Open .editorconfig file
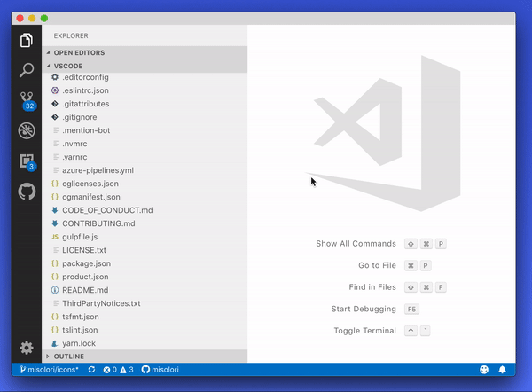This screenshot has width=532, height=392. [145, 77]
